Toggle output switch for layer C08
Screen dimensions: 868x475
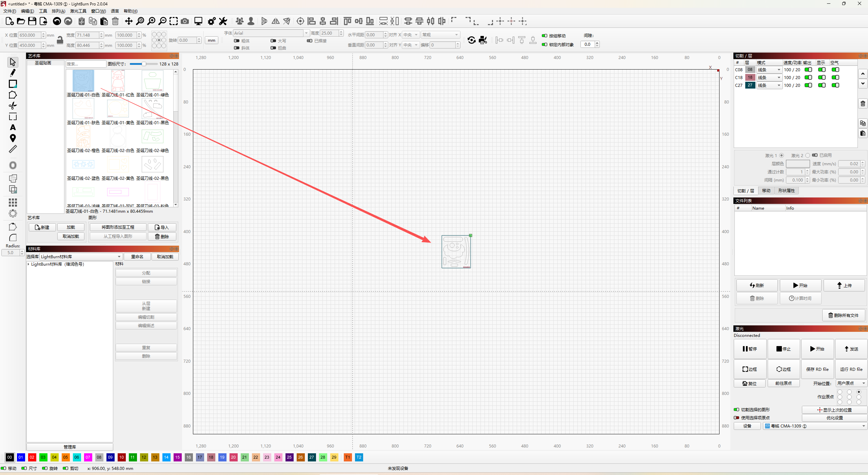tap(808, 70)
